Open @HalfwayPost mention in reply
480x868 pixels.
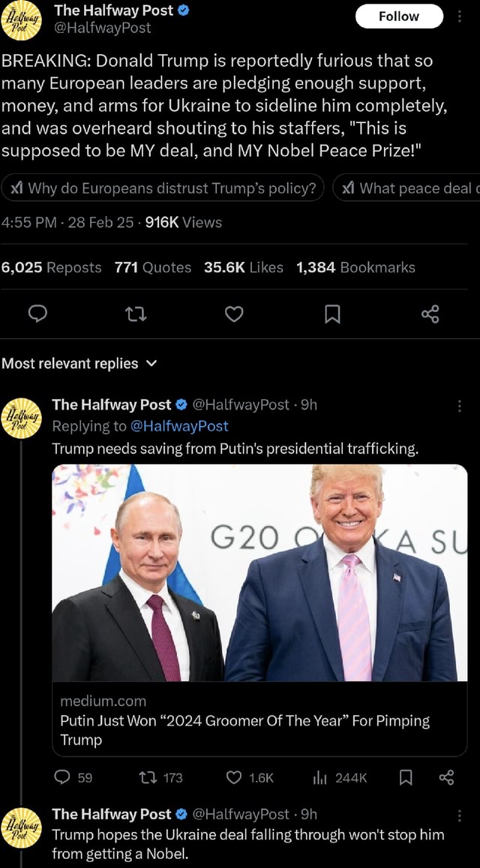coord(179,426)
